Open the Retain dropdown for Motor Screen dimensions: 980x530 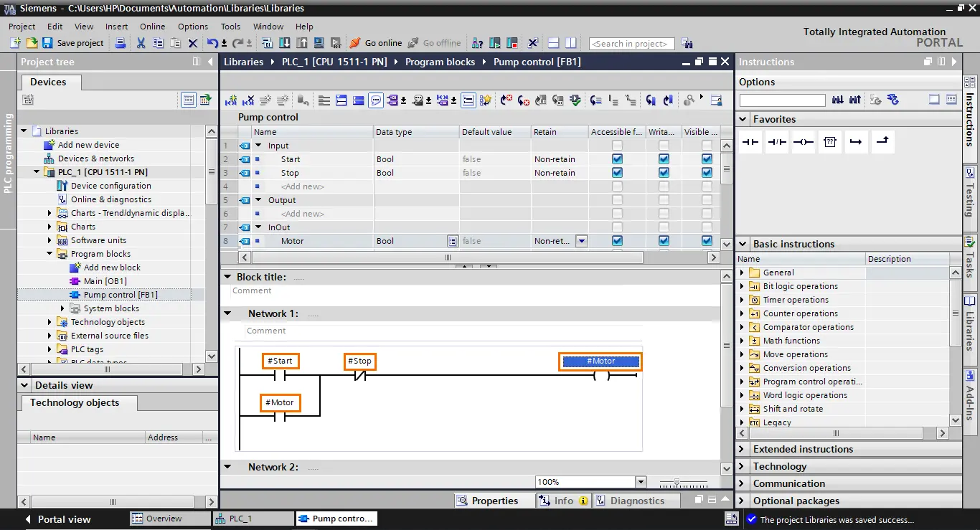point(582,241)
